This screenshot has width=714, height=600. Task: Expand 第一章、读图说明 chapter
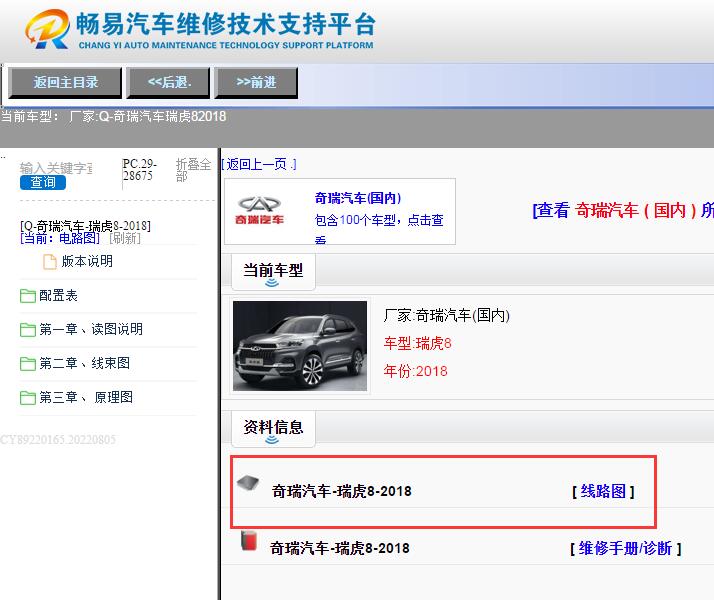tap(91, 329)
